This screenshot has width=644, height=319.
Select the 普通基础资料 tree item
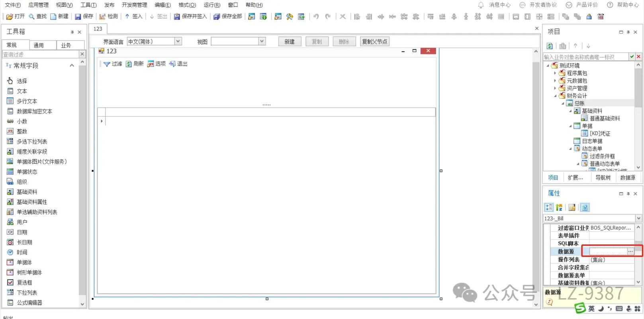(605, 118)
